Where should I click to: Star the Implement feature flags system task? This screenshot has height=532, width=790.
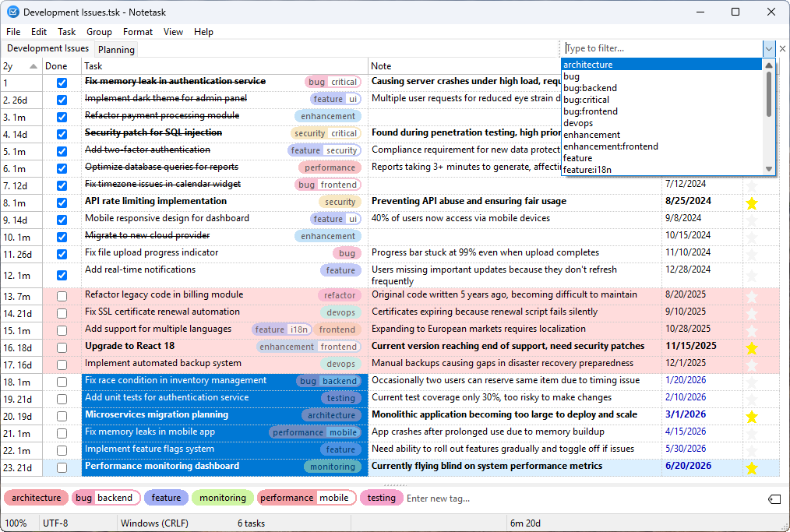[x=751, y=449]
